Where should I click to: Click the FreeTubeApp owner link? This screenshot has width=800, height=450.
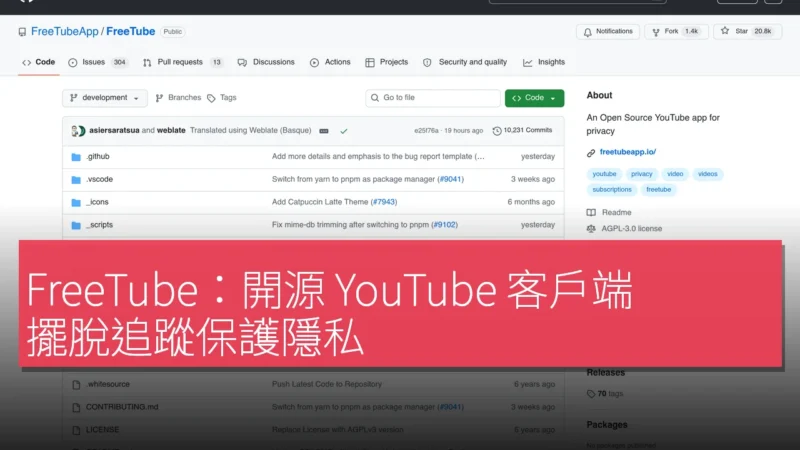(65, 32)
